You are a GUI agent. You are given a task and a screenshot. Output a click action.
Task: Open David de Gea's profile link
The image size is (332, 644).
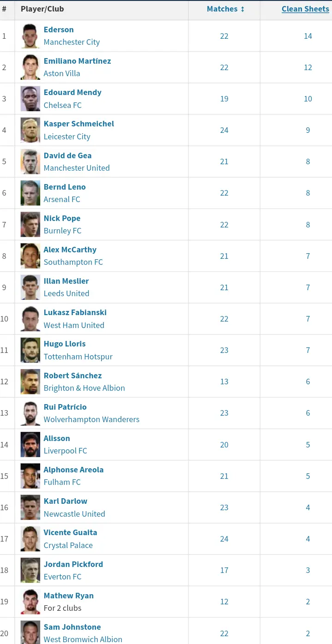click(67, 155)
